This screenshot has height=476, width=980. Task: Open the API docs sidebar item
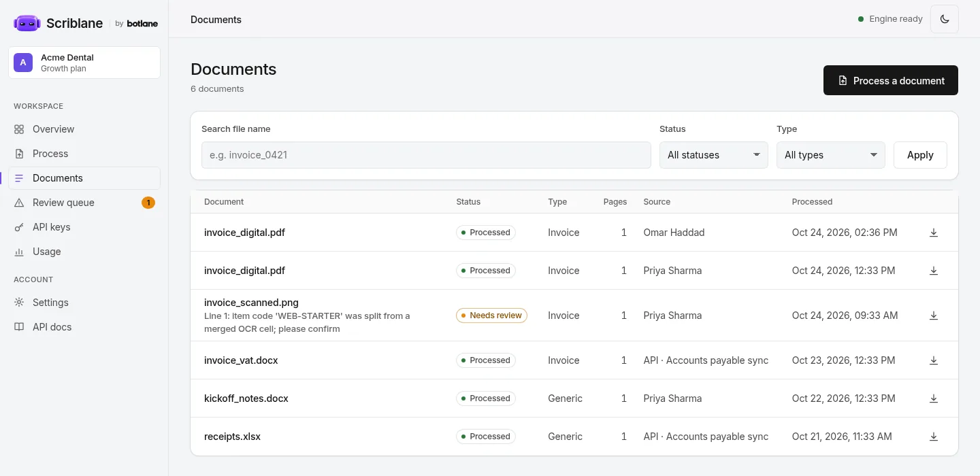84,327
